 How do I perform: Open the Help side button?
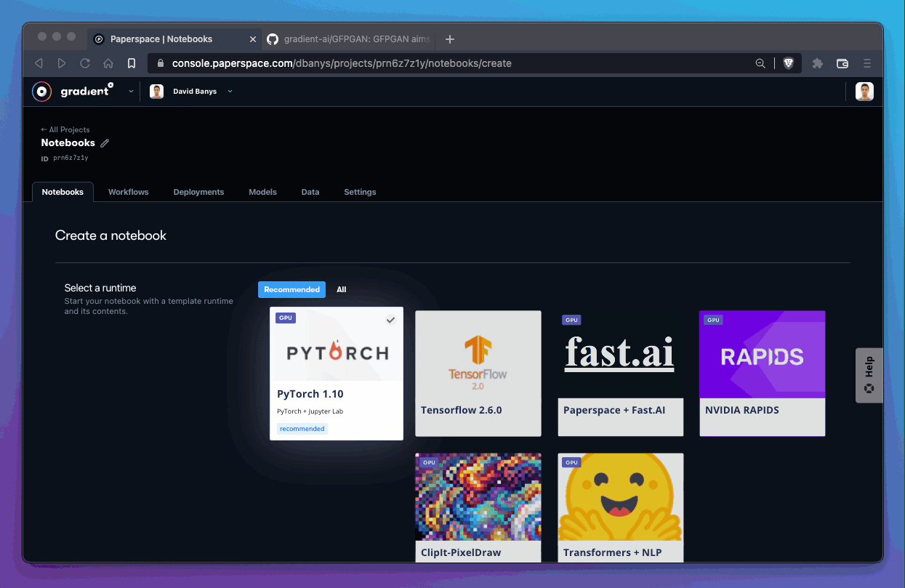pos(869,375)
